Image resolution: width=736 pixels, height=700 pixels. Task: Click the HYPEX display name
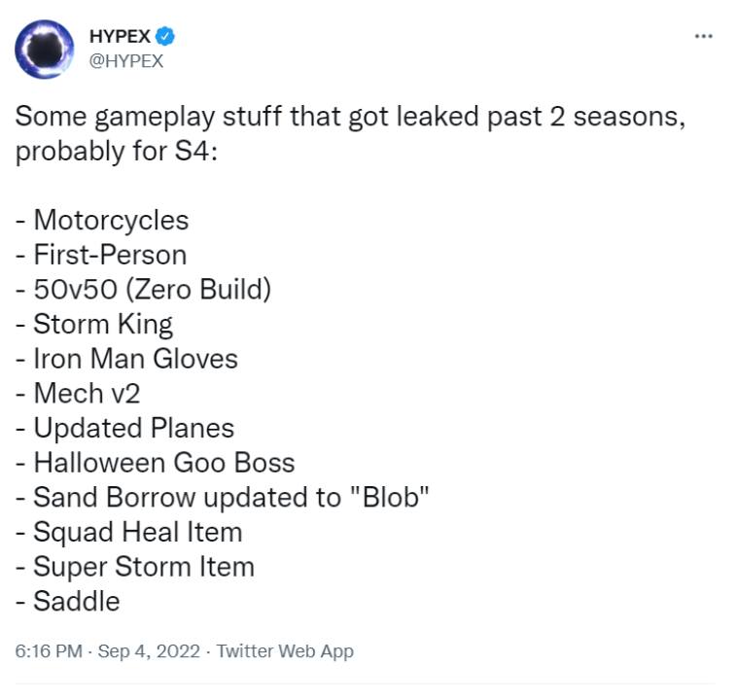point(120,37)
